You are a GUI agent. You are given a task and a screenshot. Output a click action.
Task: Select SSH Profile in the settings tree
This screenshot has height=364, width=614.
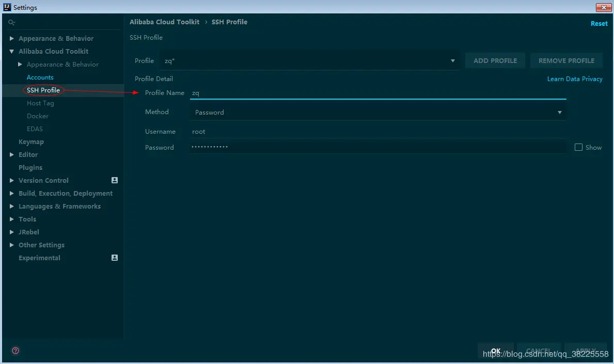click(43, 90)
